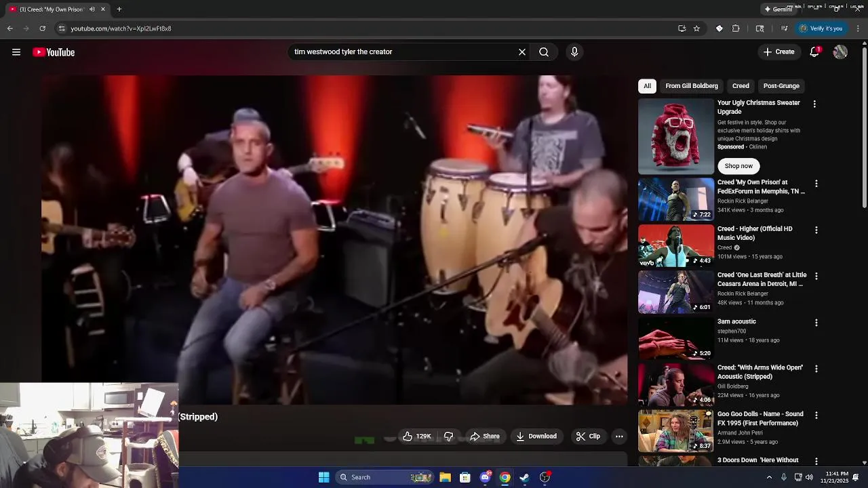This screenshot has width=868, height=488.
Task: Open the Creed - Higher video title link
Action: click(x=755, y=233)
